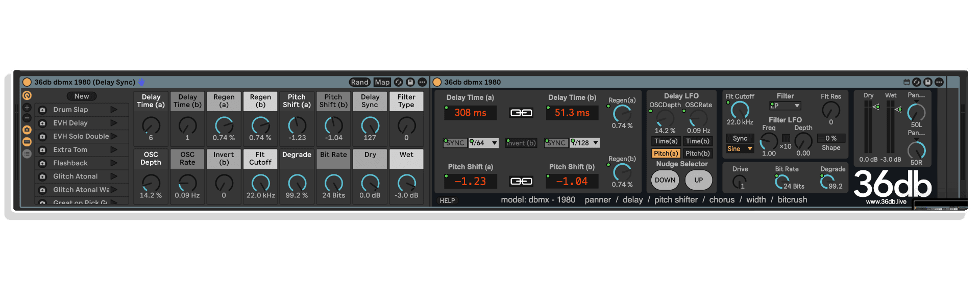Click the Wet level slider handle

[898, 109]
